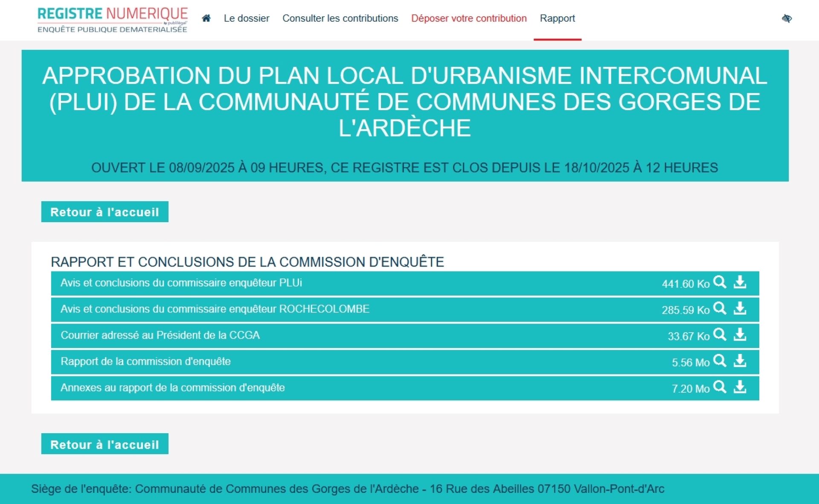
Task: Open Avis et conclusions PLUi row title
Action: click(181, 283)
